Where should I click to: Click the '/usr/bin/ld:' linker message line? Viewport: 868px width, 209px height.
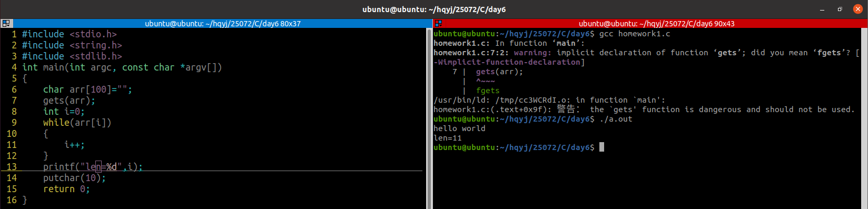click(x=549, y=100)
